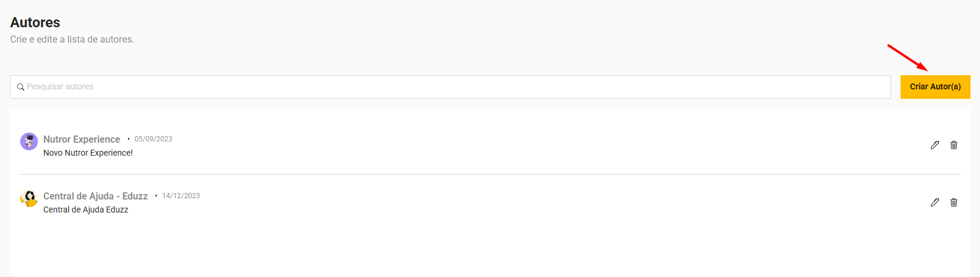The height and width of the screenshot is (277, 980).
Task: Open the Nutror Experience avatar image
Action: pos(29,141)
